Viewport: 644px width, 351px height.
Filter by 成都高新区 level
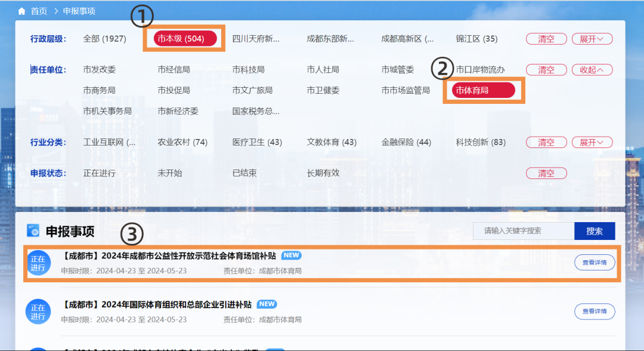coord(407,39)
